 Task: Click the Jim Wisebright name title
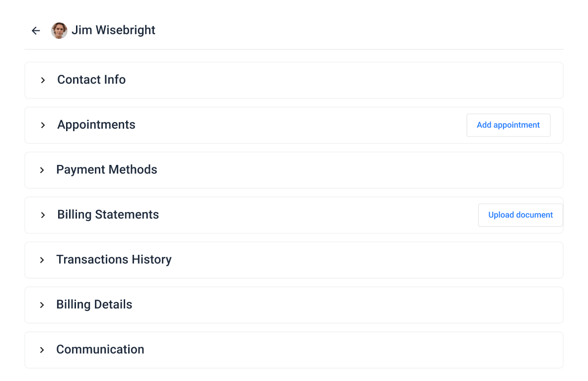point(113,30)
